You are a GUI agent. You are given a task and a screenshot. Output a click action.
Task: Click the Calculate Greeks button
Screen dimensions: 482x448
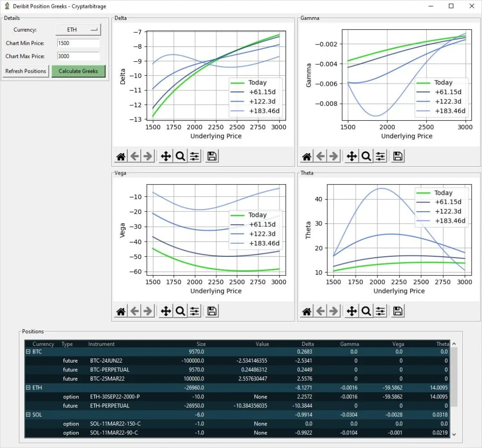coord(78,71)
